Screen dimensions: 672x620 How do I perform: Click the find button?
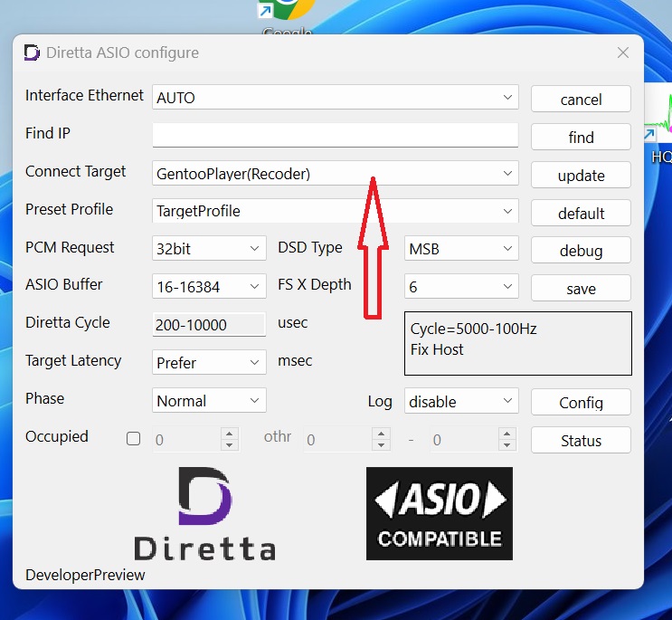581,137
